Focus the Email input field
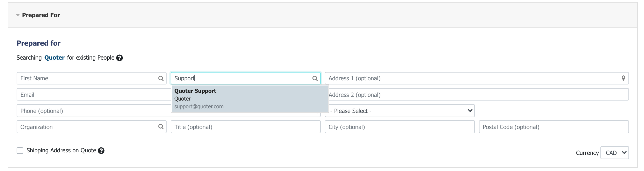 pyautogui.click(x=94, y=94)
